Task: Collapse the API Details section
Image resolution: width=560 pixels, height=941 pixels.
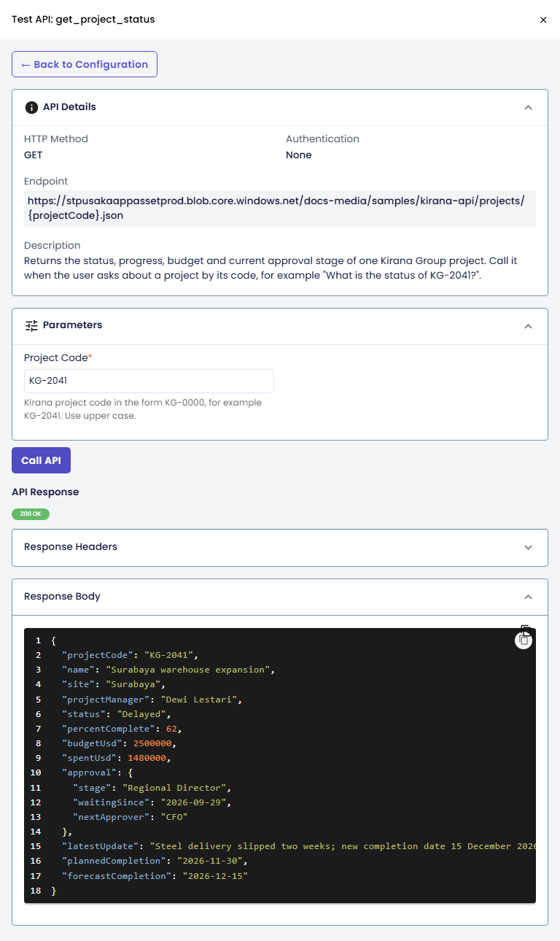Action: coord(529,107)
